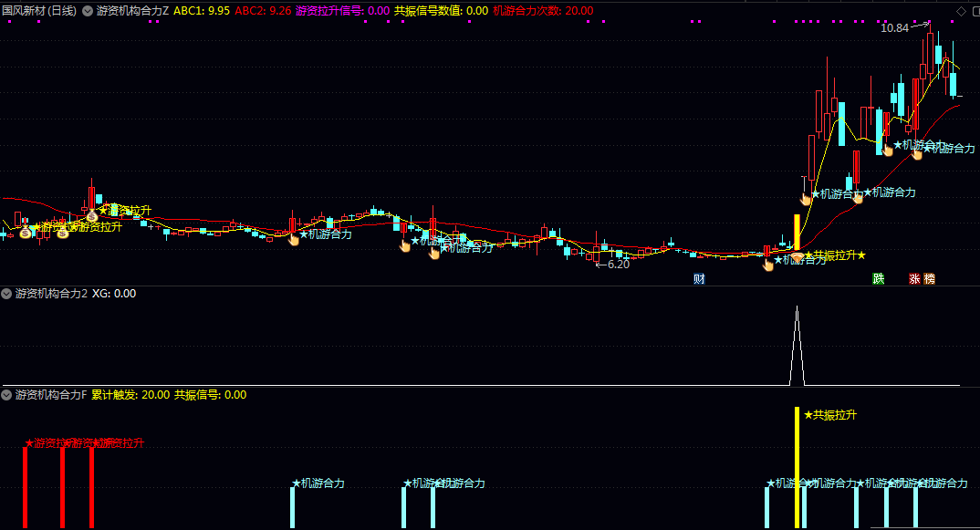The image size is (980, 530).
Task: Click the 机游合力次数: 20.00 readout
Action: (543, 11)
